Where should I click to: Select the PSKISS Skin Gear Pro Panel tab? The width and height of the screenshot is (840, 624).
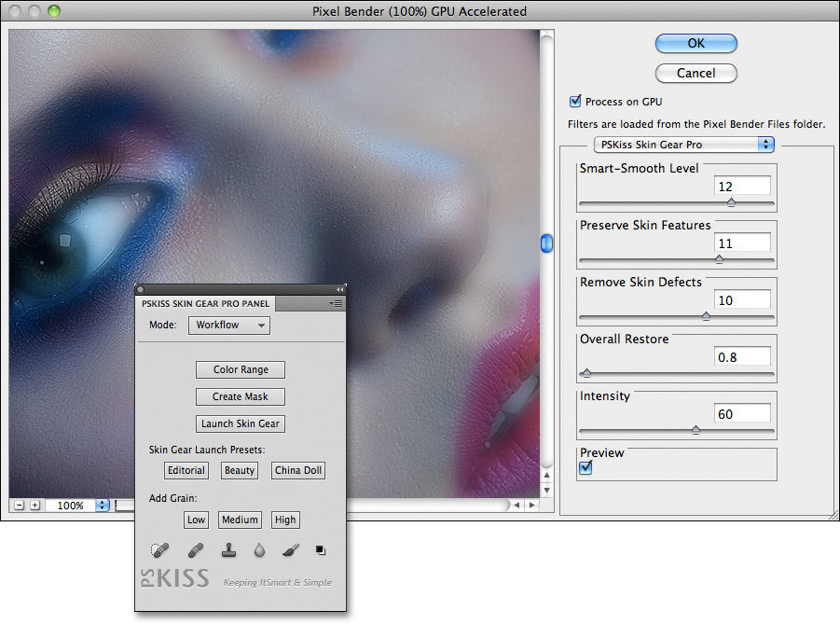pyautogui.click(x=205, y=304)
